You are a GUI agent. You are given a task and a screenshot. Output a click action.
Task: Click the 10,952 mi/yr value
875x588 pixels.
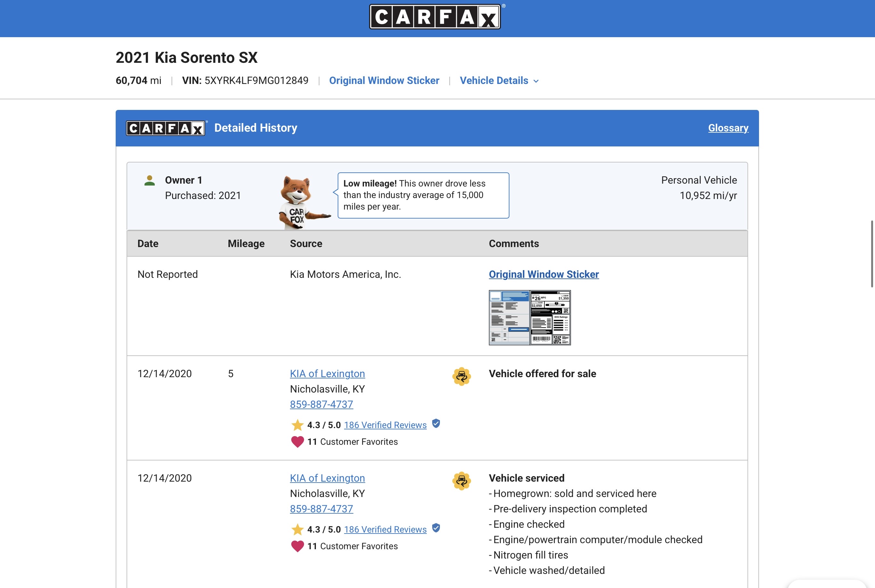[x=708, y=196]
